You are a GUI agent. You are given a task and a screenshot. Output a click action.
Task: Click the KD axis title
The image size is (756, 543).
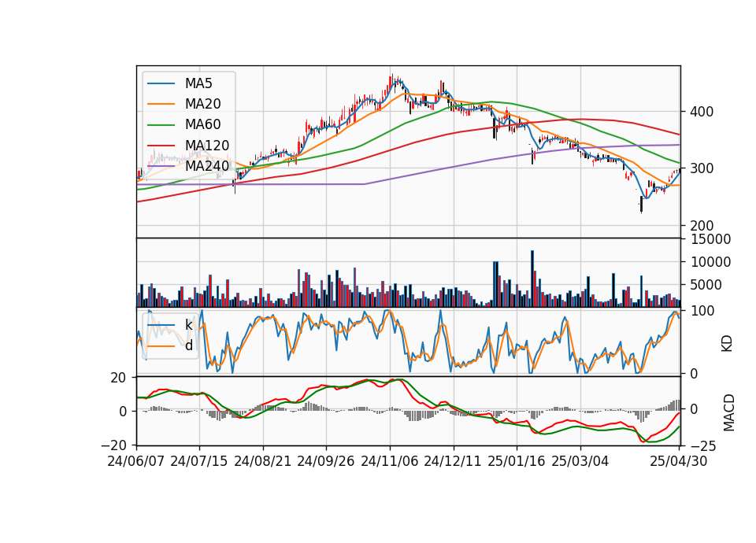click(x=727, y=344)
